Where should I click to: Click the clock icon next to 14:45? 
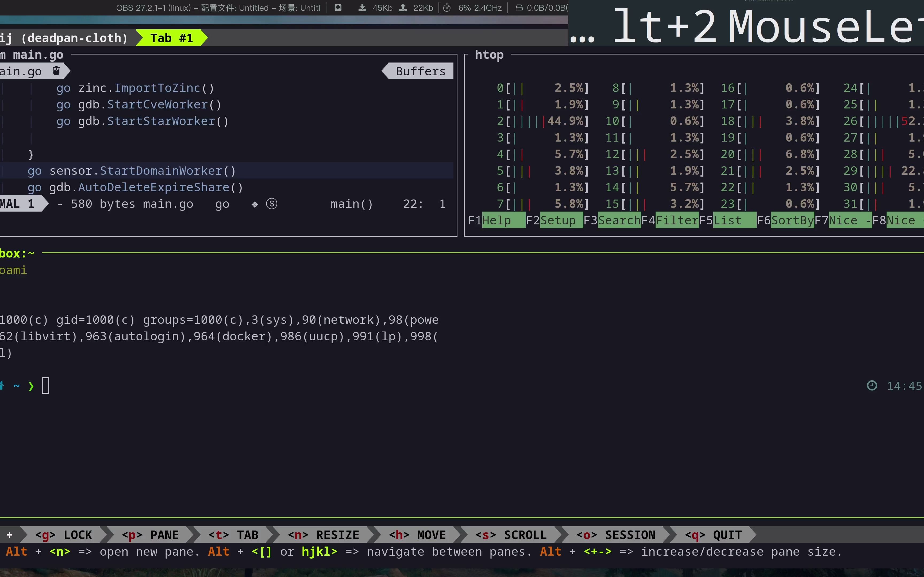[872, 385]
